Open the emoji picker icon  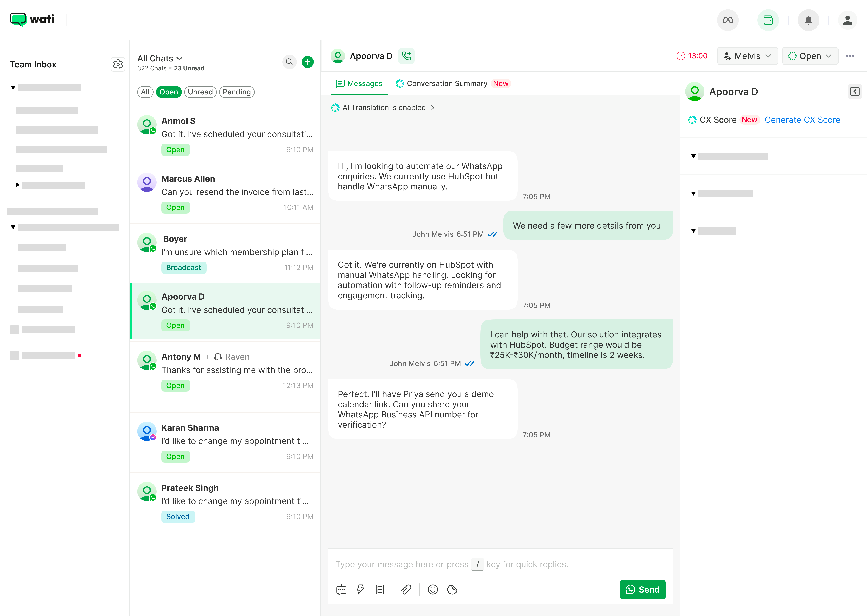tap(433, 589)
